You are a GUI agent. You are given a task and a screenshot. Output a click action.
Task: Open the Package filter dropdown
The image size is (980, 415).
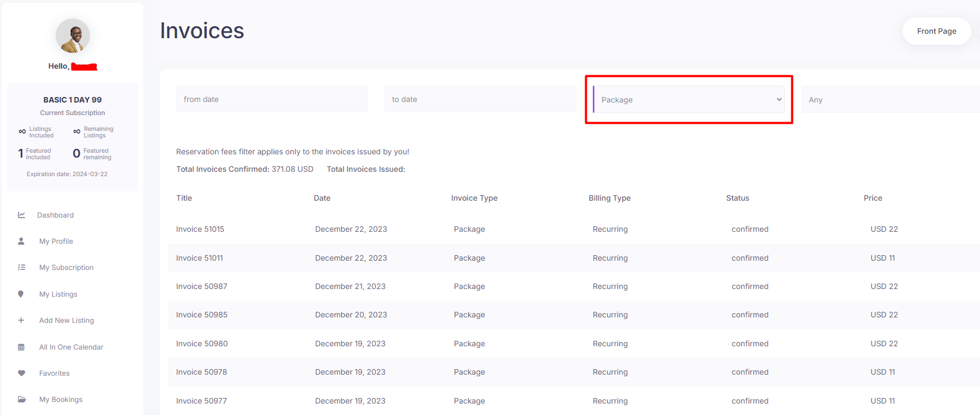pyautogui.click(x=689, y=100)
